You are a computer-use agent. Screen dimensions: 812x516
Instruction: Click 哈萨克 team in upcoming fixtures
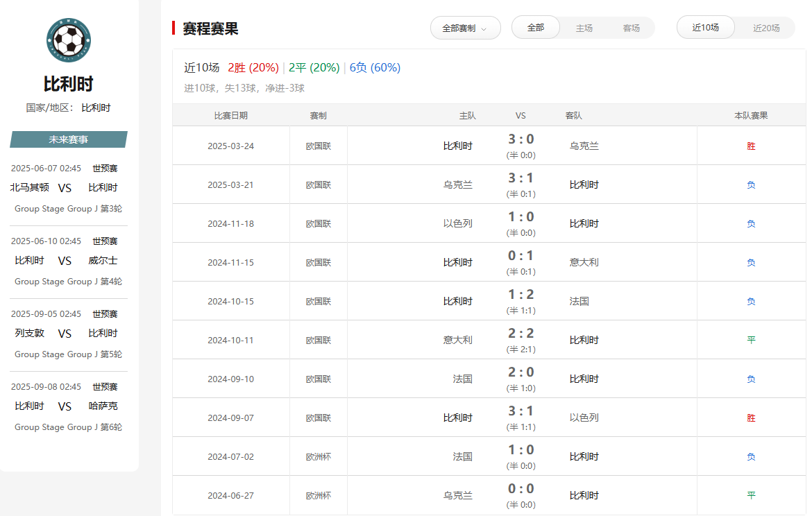tap(103, 406)
